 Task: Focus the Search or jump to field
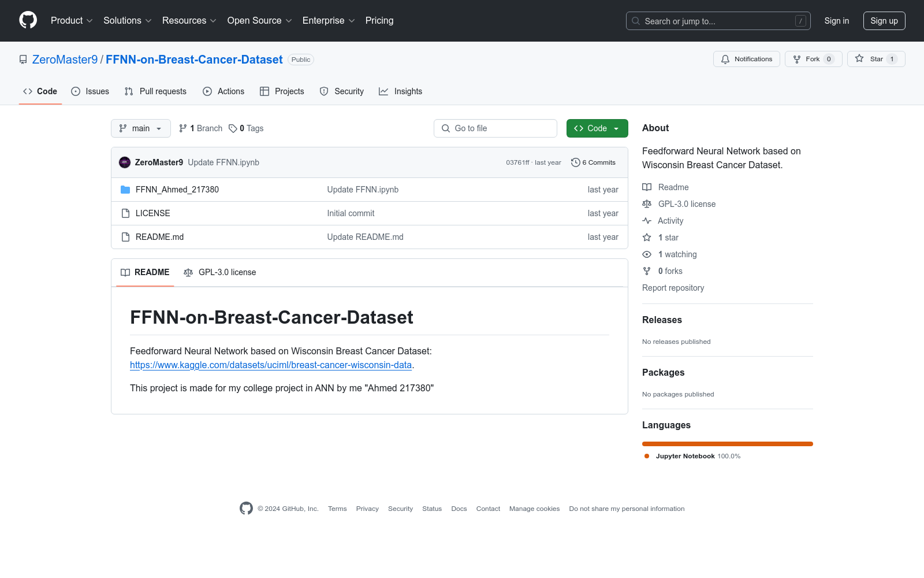click(718, 21)
